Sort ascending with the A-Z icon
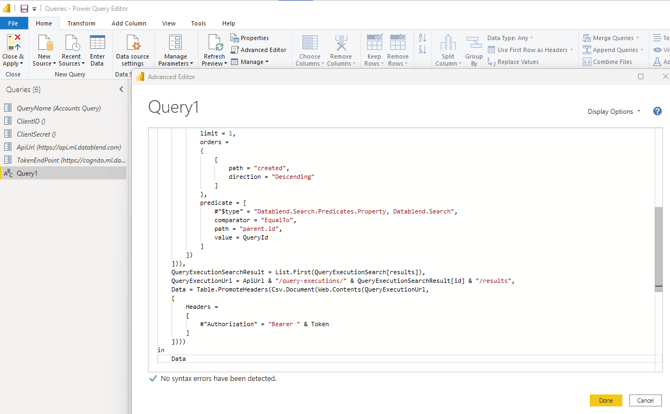Image resolution: width=670 pixels, height=414 pixels. [x=422, y=38]
